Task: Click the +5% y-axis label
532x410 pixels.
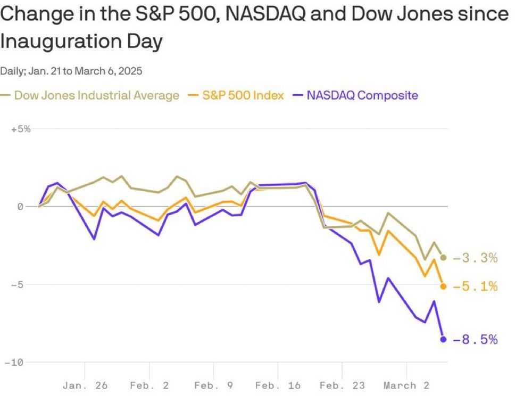Action: pyautogui.click(x=21, y=129)
